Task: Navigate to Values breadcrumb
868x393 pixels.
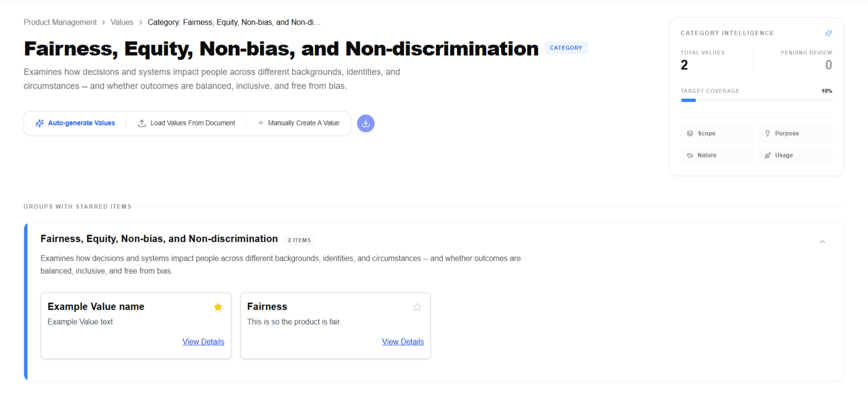Action: click(x=122, y=22)
